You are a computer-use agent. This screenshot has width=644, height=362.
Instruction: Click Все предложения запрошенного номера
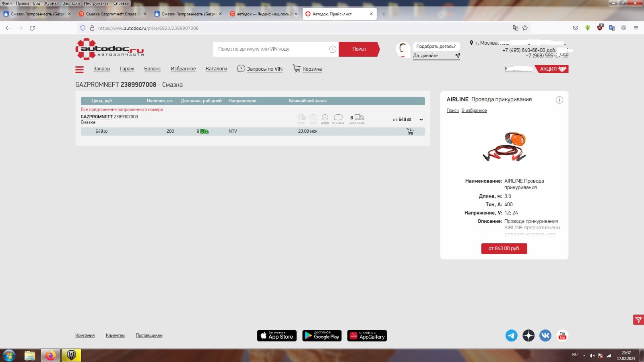122,109
